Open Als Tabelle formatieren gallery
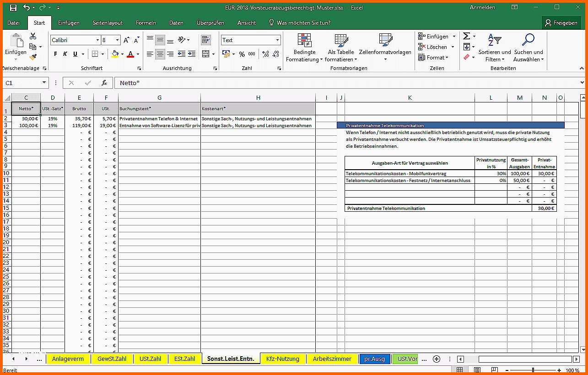The width and height of the screenshot is (588, 375). pyautogui.click(x=341, y=48)
